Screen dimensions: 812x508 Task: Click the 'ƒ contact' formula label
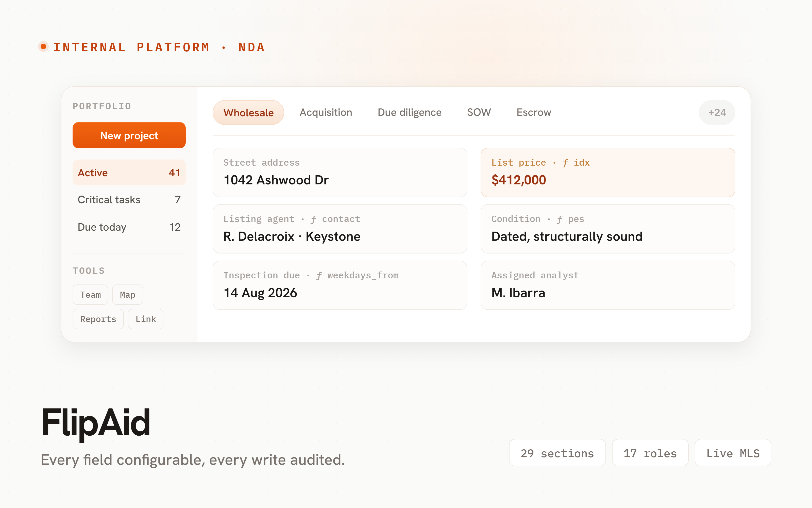(335, 219)
